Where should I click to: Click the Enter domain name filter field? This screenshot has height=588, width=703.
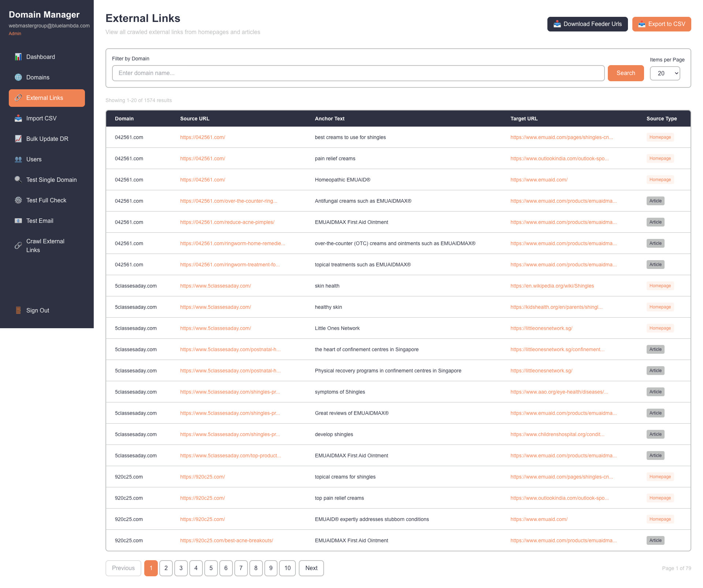(x=358, y=73)
